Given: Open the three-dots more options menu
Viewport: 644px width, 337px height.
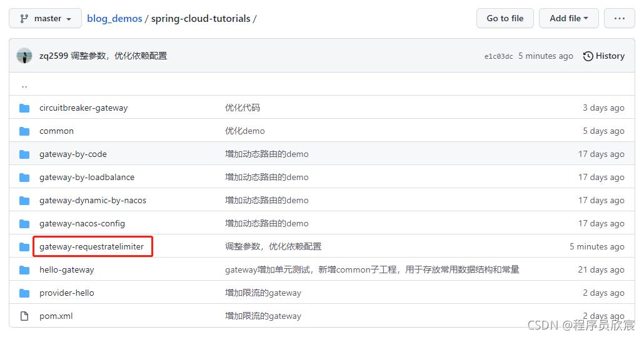Looking at the screenshot, I should [620, 18].
